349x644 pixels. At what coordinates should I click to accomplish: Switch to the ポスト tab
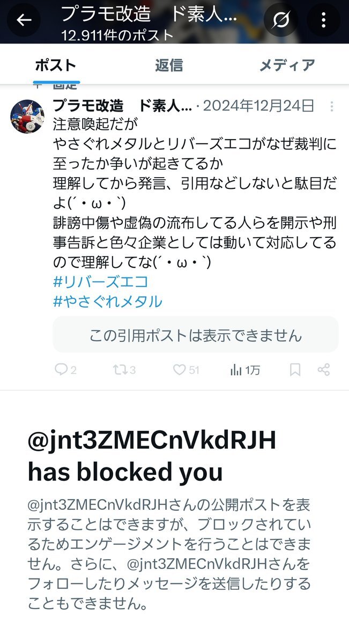pos(56,65)
